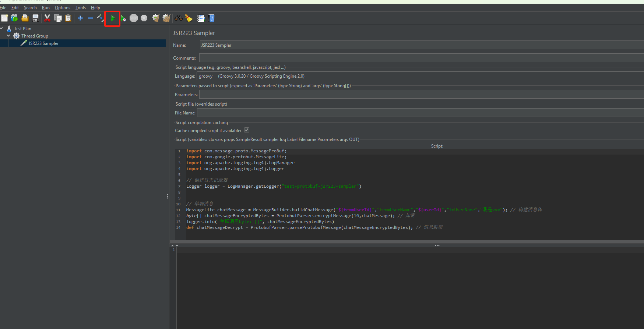644x329 pixels.
Task: Reset search with yellow brush icon
Action: [189, 18]
